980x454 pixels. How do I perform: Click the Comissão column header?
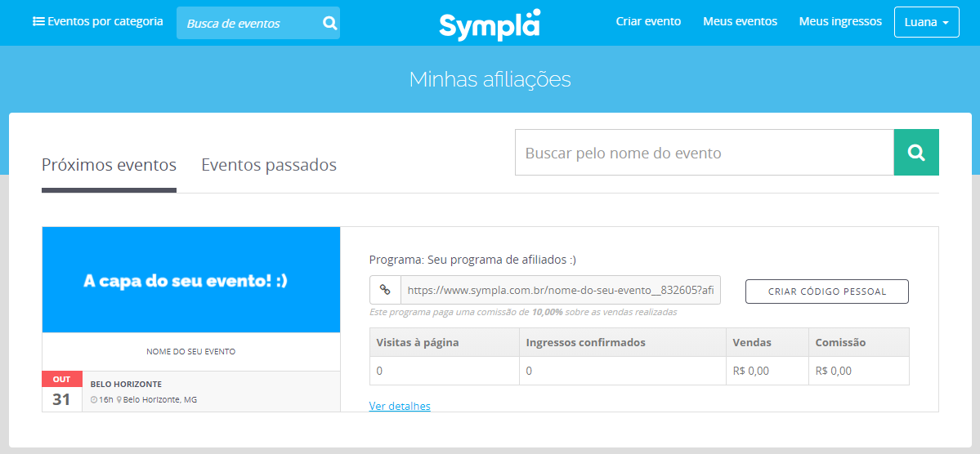859,342
